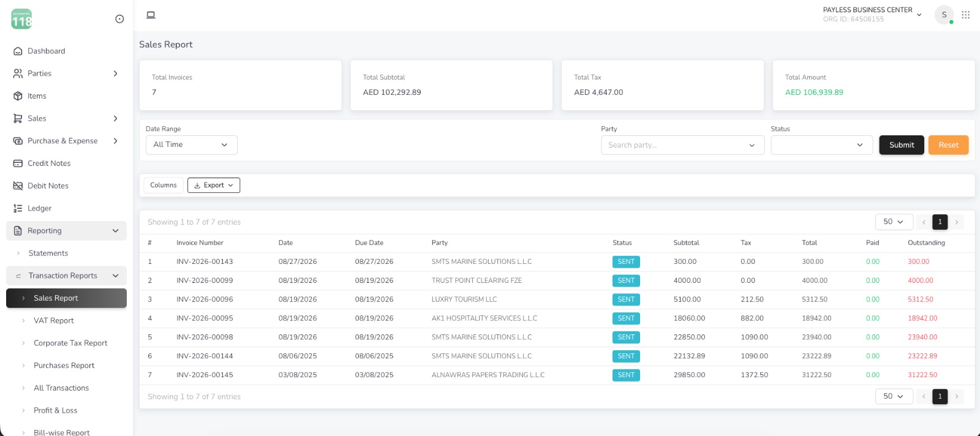This screenshot has width=980, height=436.
Task: Click Transaction Reports arrows icon
Action: [x=18, y=276]
